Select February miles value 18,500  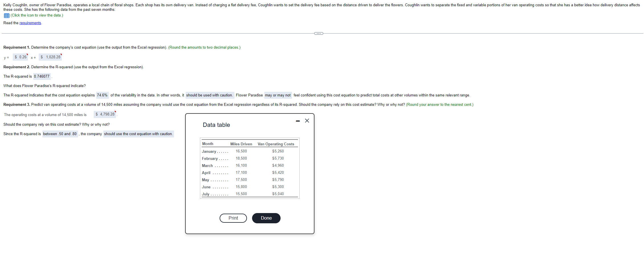(x=241, y=158)
